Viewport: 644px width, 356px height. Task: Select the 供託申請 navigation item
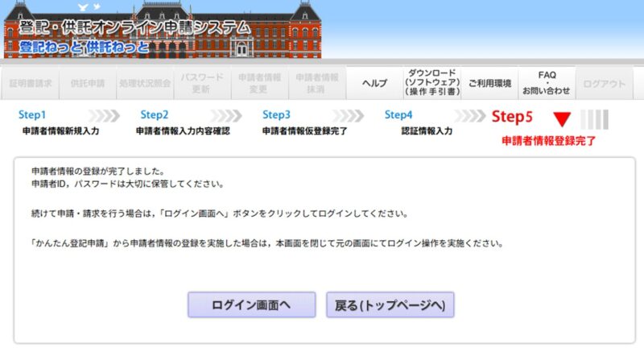[x=88, y=84]
